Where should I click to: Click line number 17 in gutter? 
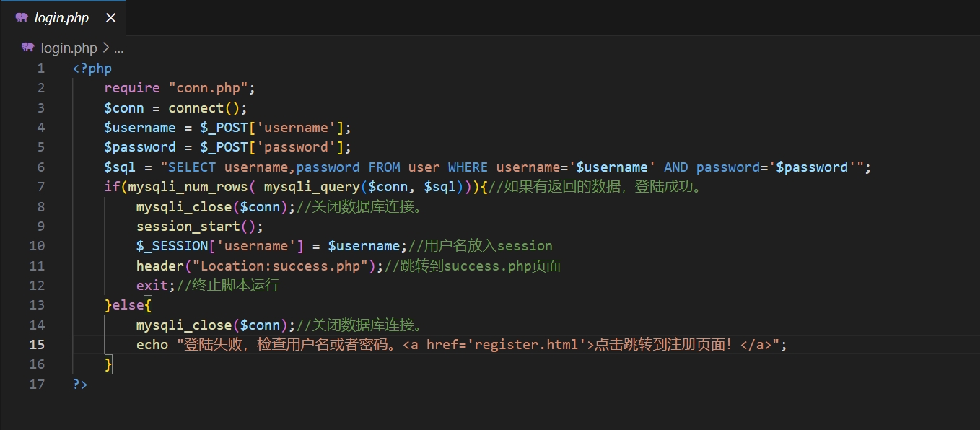pyautogui.click(x=37, y=384)
